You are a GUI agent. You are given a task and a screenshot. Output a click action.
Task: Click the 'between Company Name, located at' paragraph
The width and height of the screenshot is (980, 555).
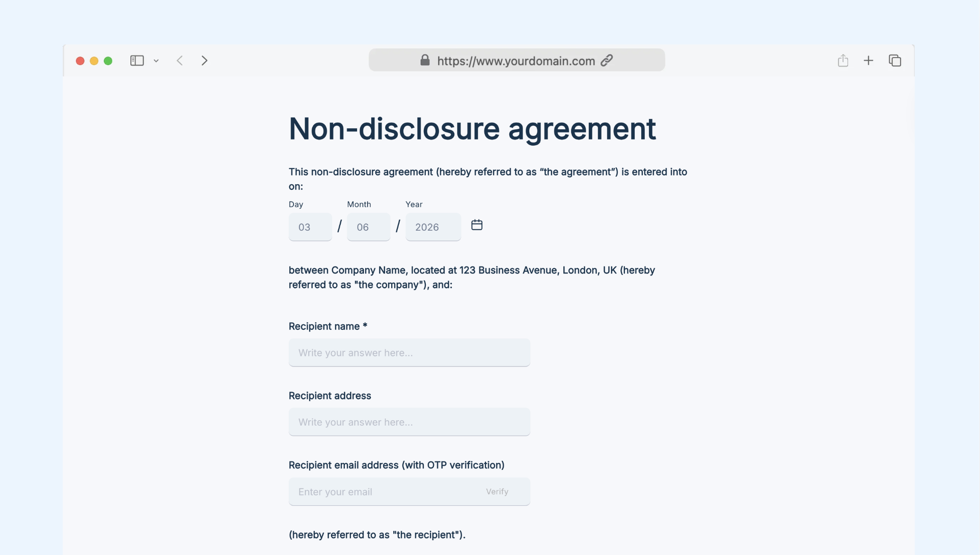(x=472, y=277)
